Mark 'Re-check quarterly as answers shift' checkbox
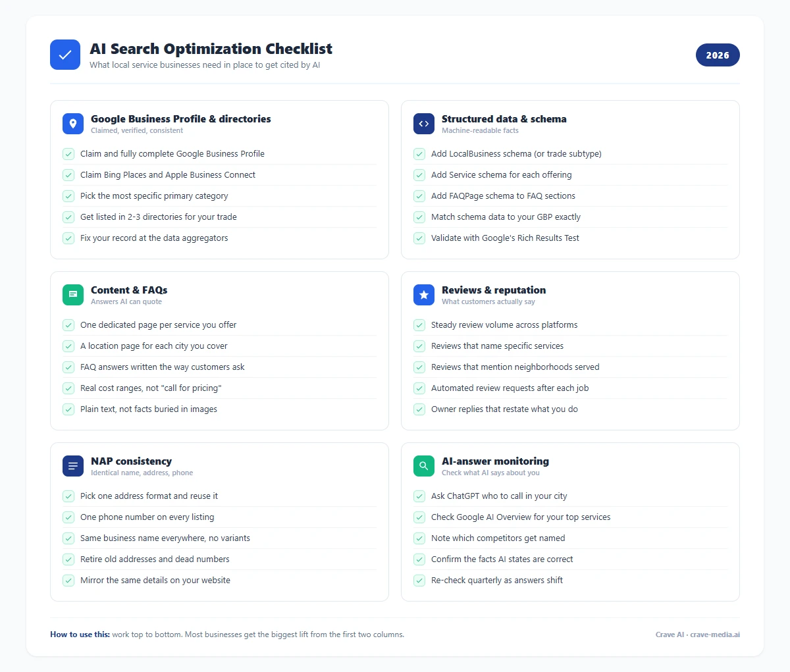The image size is (790, 672). (419, 581)
